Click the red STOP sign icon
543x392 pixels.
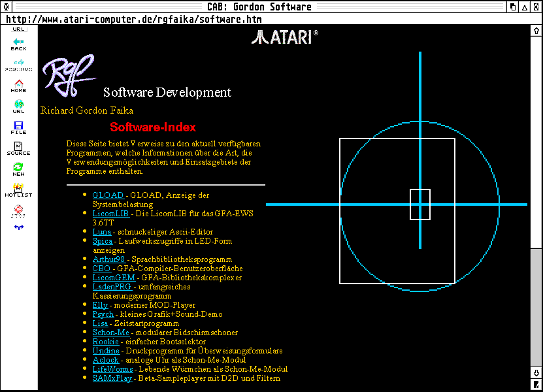tap(19, 211)
